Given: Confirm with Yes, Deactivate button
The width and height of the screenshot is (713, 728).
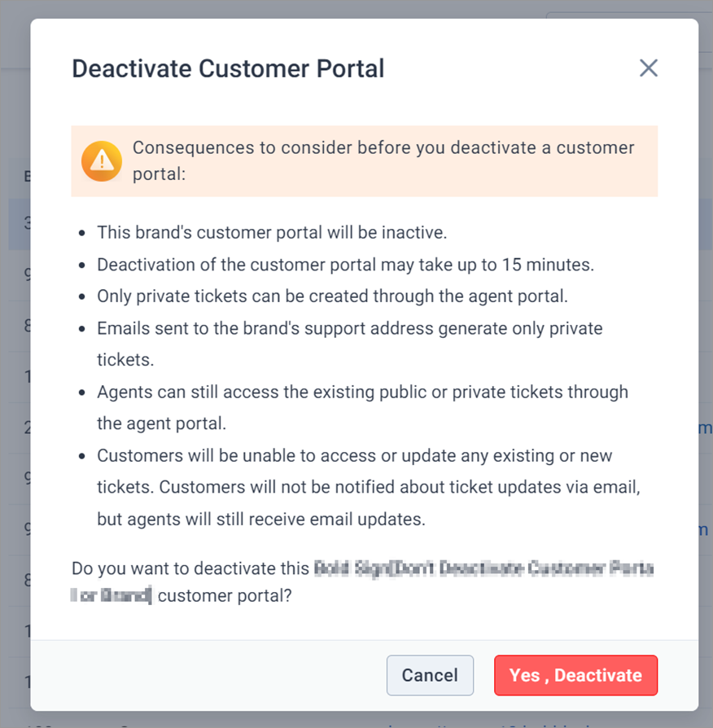Looking at the screenshot, I should click(x=575, y=675).
